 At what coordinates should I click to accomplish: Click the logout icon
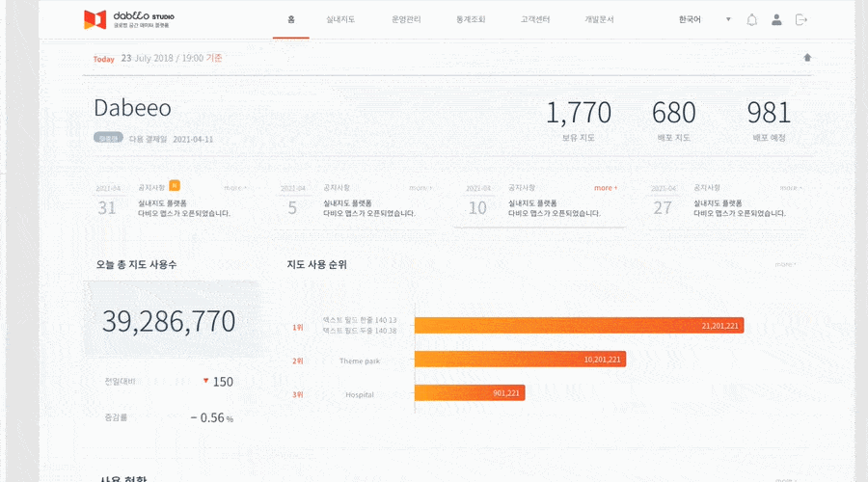pos(801,20)
